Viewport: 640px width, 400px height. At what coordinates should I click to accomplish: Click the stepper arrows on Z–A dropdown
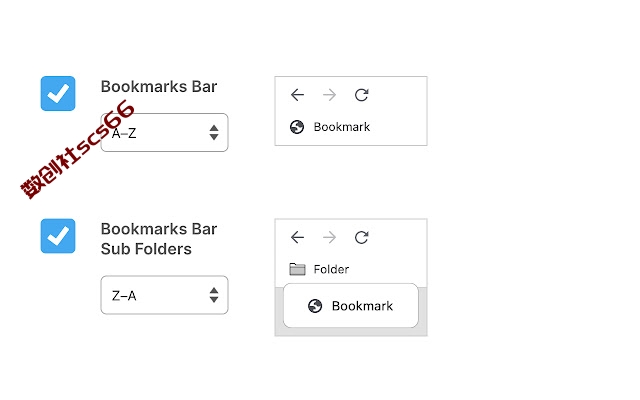214,295
